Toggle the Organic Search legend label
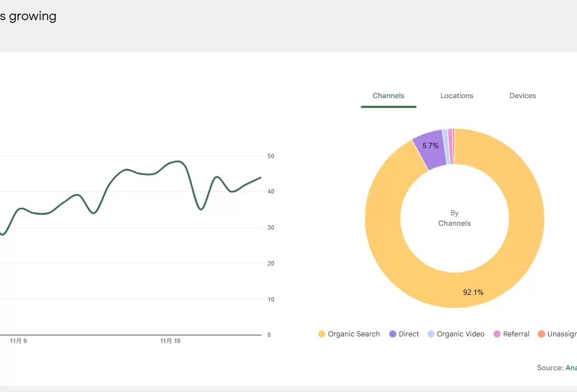This screenshot has width=577, height=392. pos(354,334)
